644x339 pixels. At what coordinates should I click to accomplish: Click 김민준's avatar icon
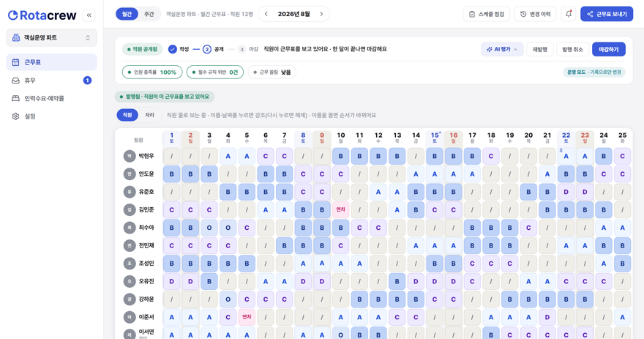pyautogui.click(x=130, y=210)
